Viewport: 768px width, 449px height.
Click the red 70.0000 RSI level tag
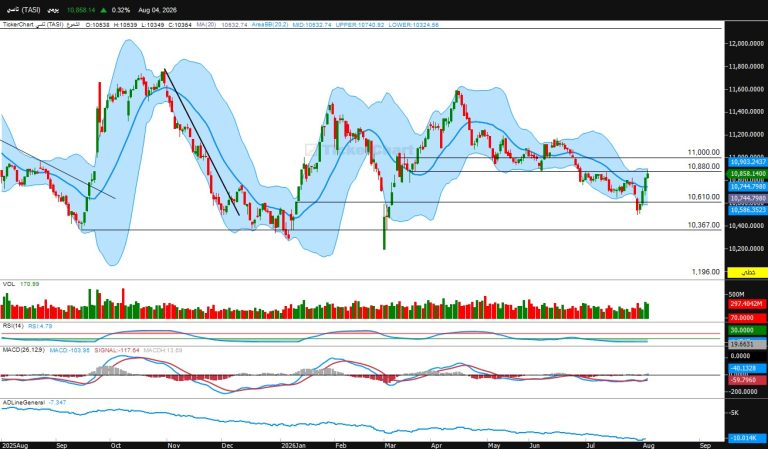[747, 318]
